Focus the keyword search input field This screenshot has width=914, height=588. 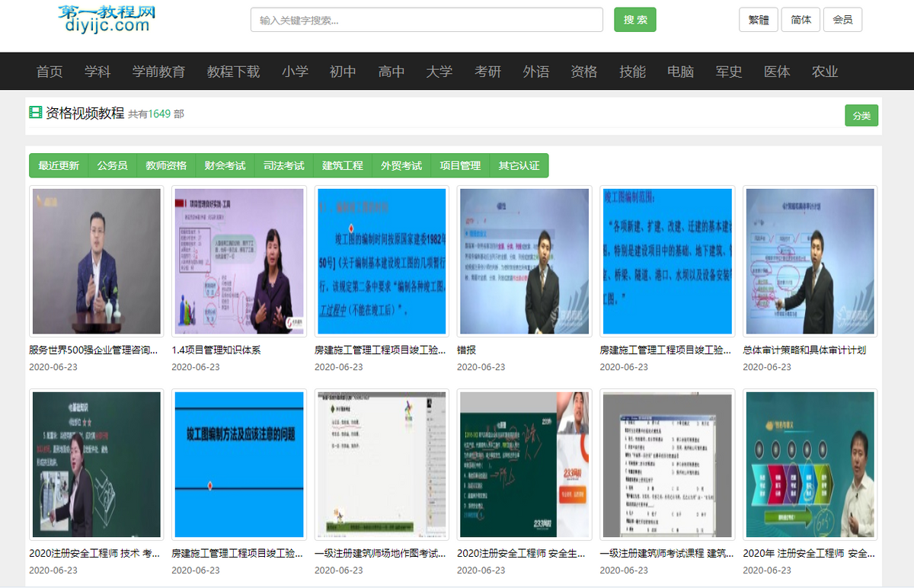coord(427,20)
